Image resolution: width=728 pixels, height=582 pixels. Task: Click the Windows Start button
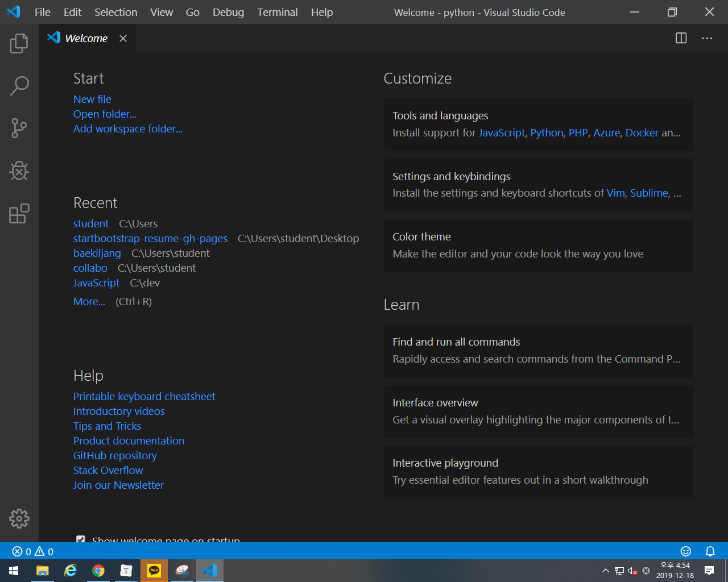click(14, 571)
